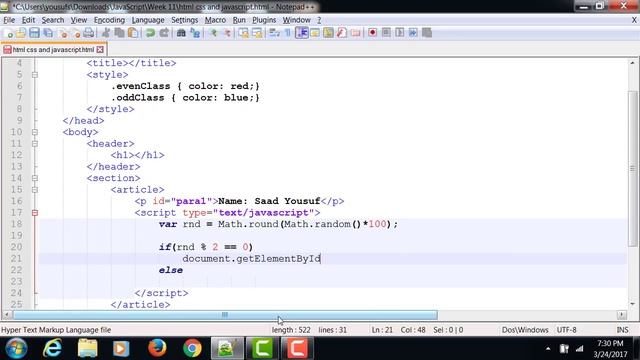This screenshot has height=360, width=640.
Task: Collapse the article fold marker line 15
Action: tap(35, 190)
